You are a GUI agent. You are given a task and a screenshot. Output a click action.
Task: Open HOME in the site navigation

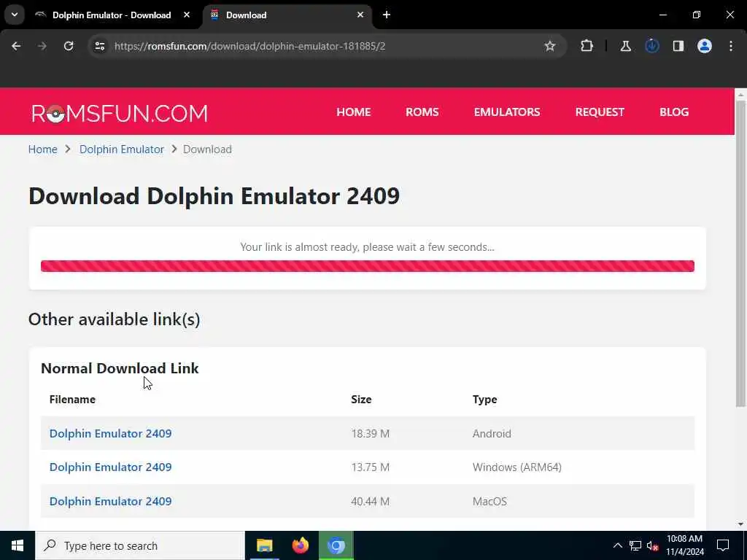point(354,112)
